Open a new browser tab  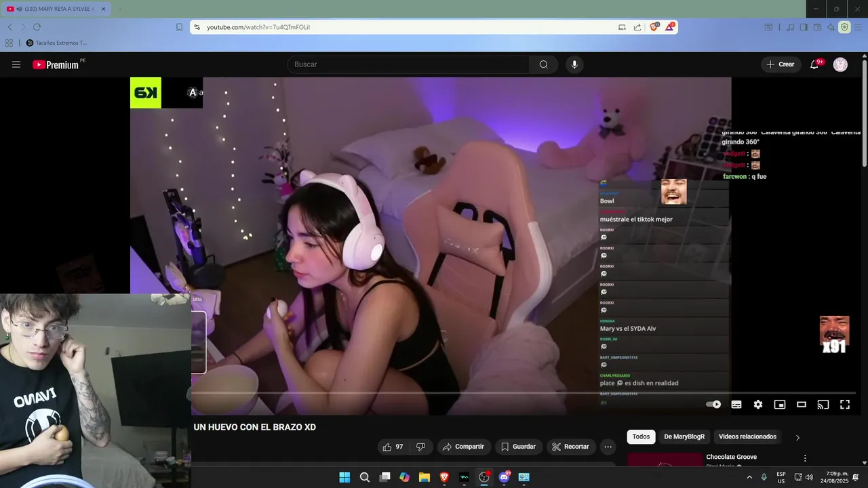(120, 9)
